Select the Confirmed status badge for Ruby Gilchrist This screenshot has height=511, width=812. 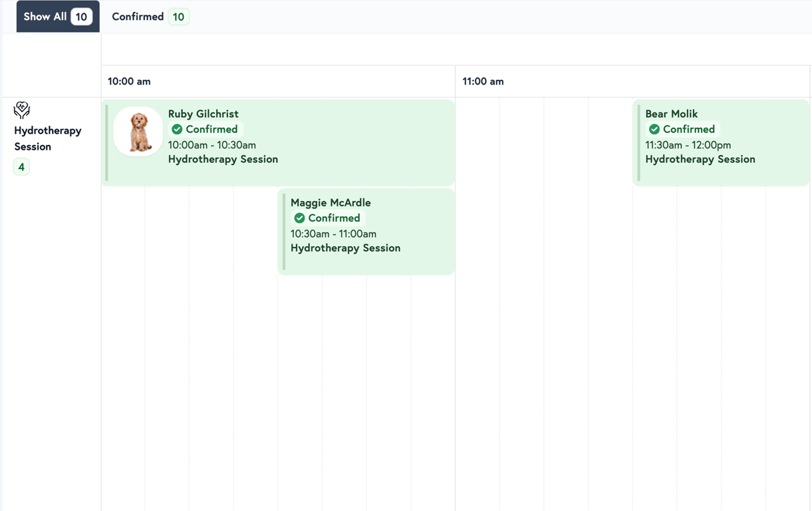click(205, 129)
